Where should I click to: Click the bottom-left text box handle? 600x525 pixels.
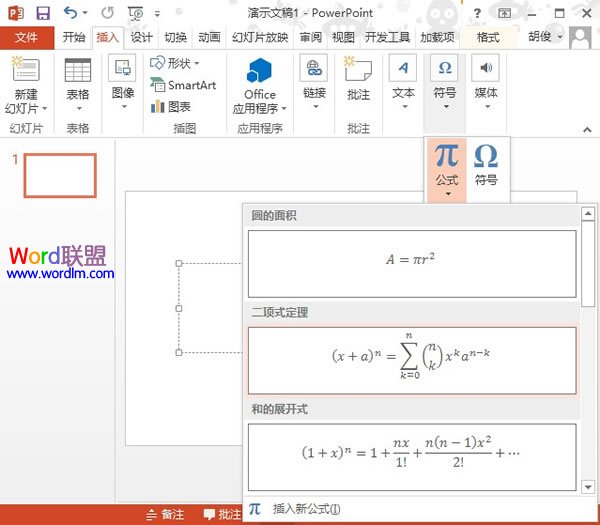tap(179, 352)
